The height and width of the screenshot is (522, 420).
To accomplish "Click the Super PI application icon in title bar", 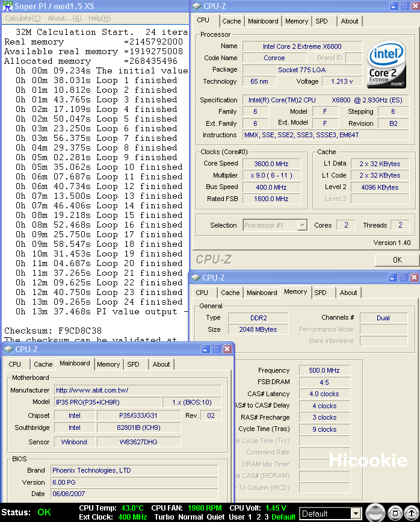I will click(7, 6).
